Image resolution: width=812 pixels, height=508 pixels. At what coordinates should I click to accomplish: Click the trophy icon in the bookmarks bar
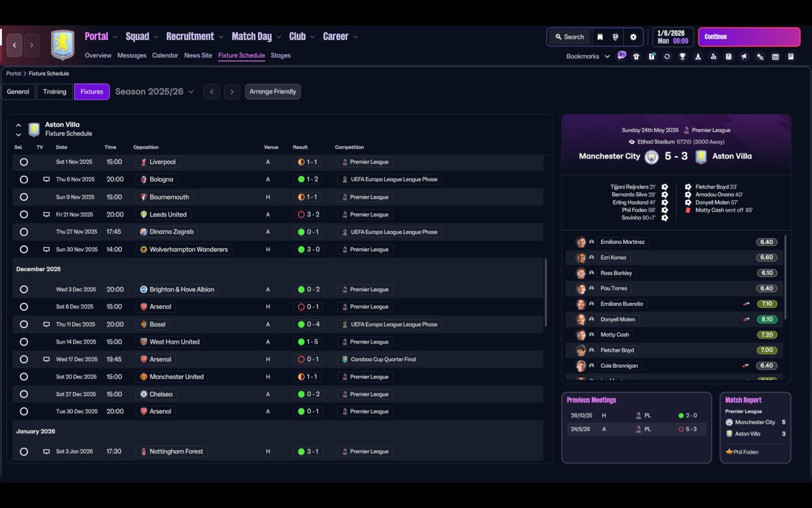[683, 57]
